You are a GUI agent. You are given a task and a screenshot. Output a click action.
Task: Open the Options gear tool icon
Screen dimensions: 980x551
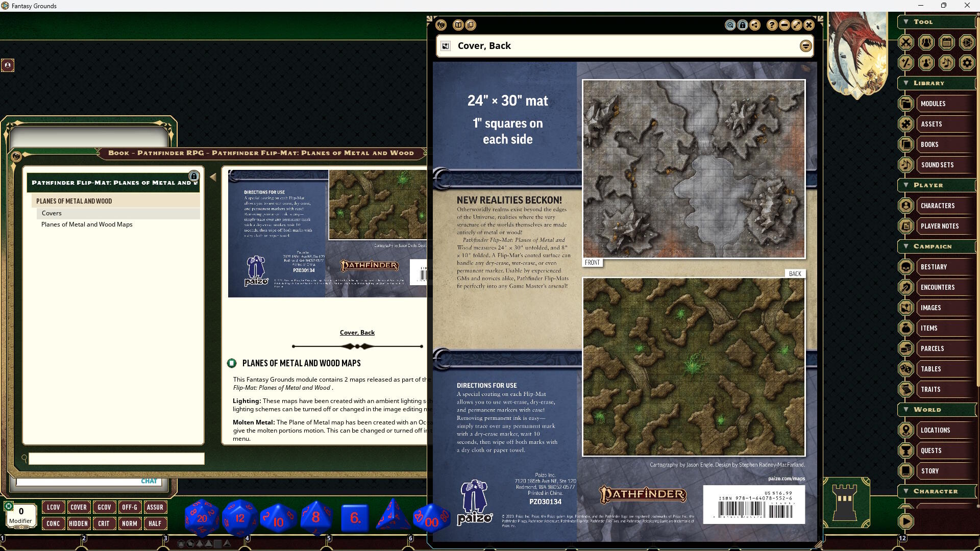pos(967,63)
